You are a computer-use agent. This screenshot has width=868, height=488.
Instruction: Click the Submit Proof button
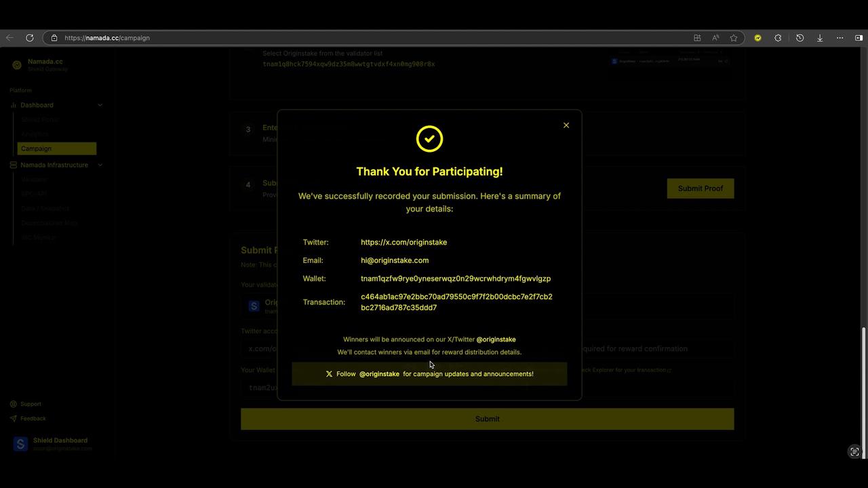point(701,188)
